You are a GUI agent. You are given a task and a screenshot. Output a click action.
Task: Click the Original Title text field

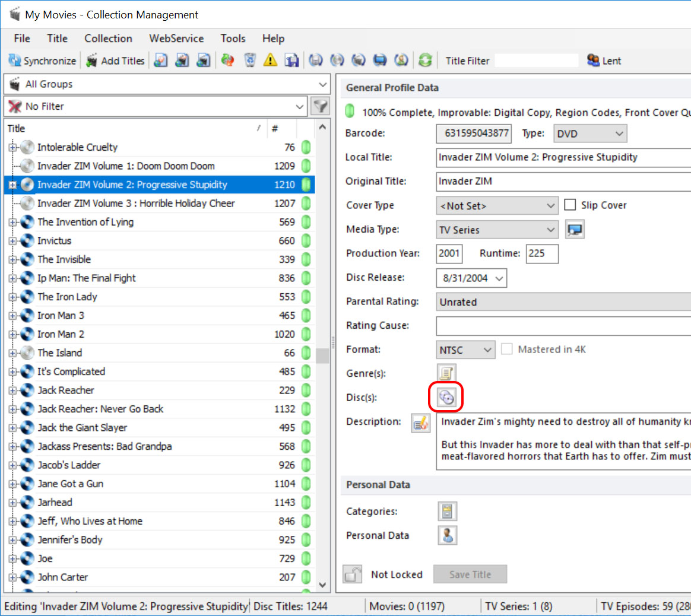[563, 182]
